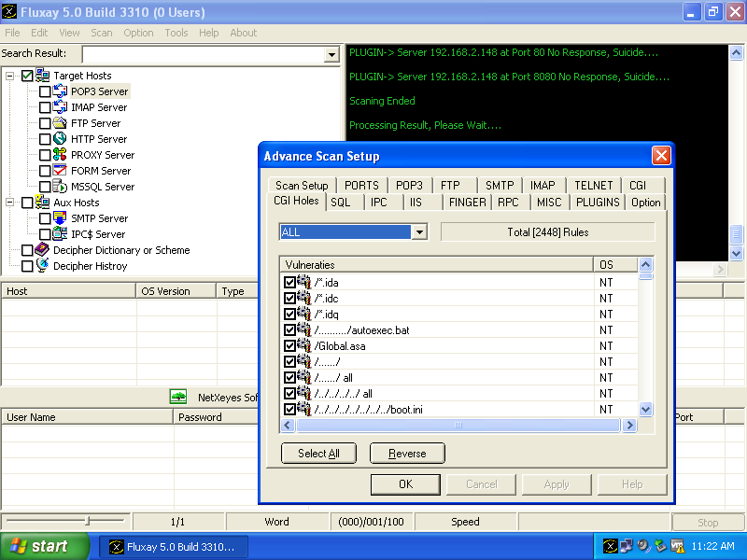The height and width of the screenshot is (560, 747).
Task: Close the Advance Scan Setup dialog
Action: pyautogui.click(x=661, y=155)
